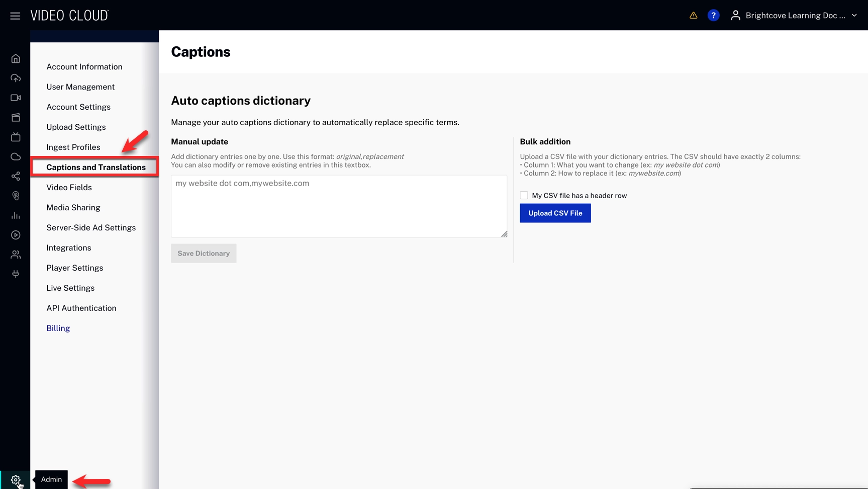Screen dimensions: 868x489
Task: Open the Analytics bar chart icon
Action: point(16,215)
